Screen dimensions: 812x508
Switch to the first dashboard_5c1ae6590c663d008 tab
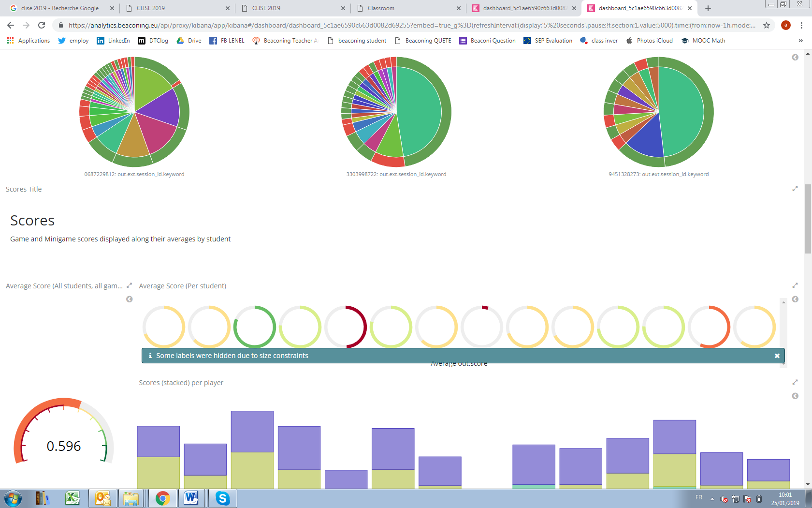click(523, 8)
